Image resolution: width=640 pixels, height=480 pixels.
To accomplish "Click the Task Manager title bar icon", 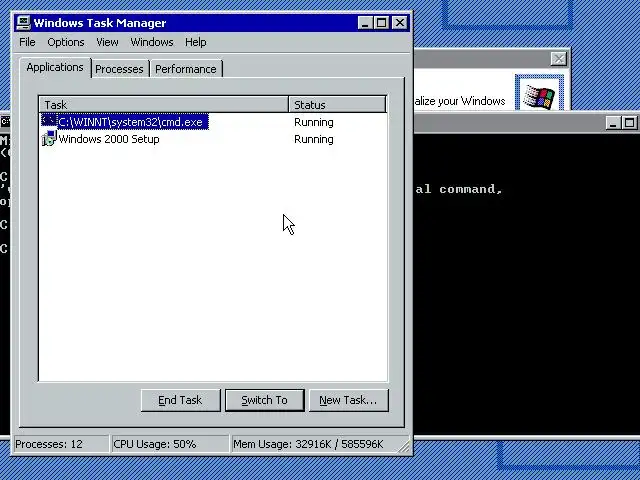I will pos(24,22).
